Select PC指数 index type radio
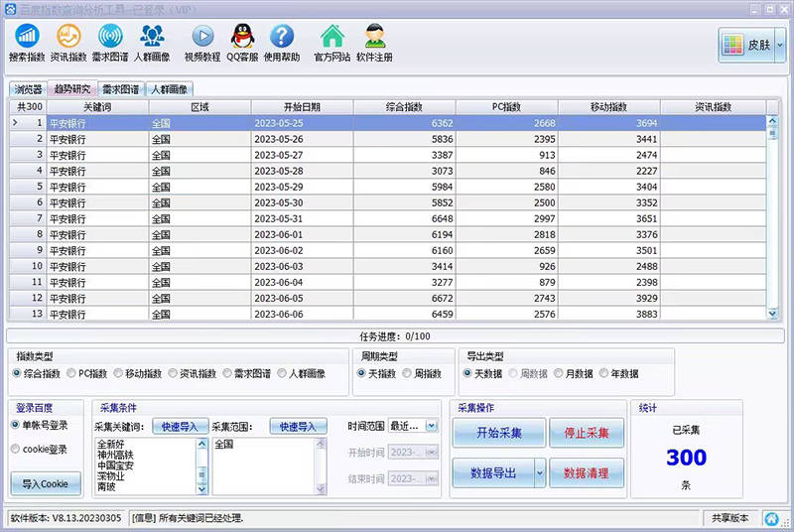The height and width of the screenshot is (532, 794). tap(87, 373)
